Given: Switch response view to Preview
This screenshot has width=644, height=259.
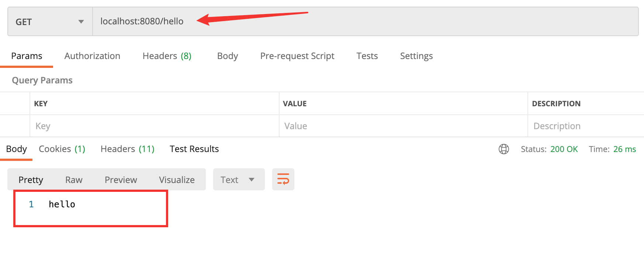Looking at the screenshot, I should 121,180.
